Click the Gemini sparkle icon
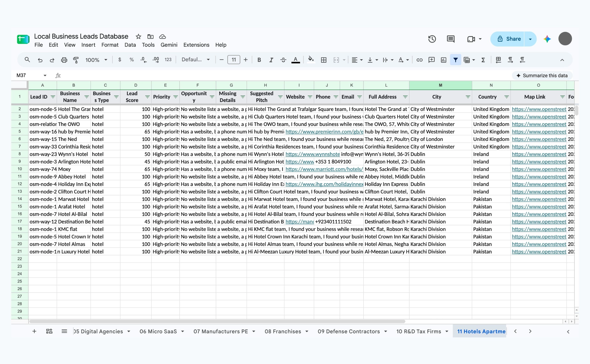This screenshot has height=364, width=590. pos(547,39)
